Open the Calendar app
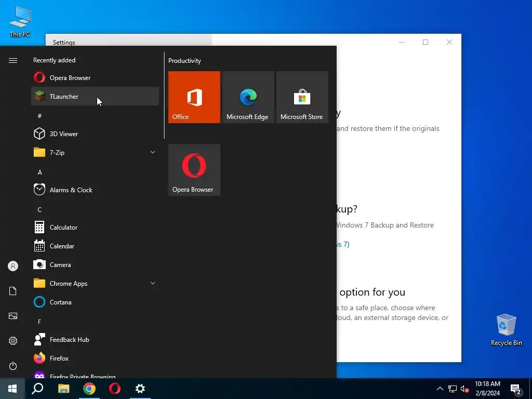532x399 pixels. pyautogui.click(x=95, y=246)
